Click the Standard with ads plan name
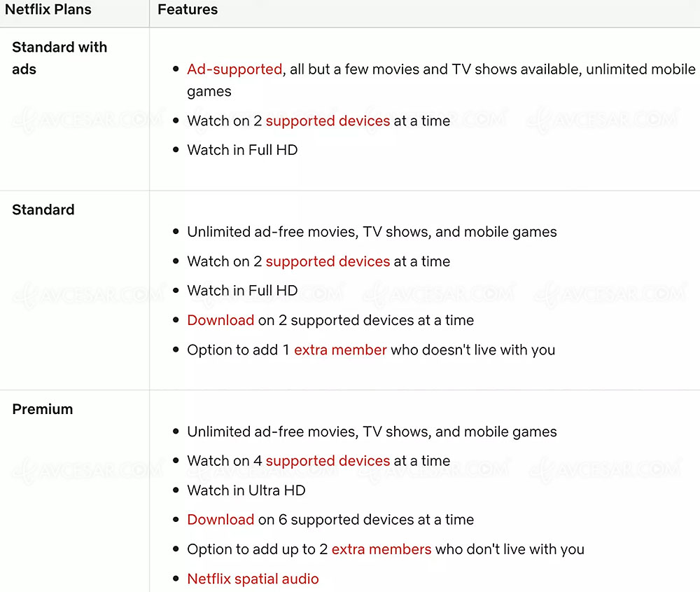Viewport: 700px width, 592px height. coord(59,58)
